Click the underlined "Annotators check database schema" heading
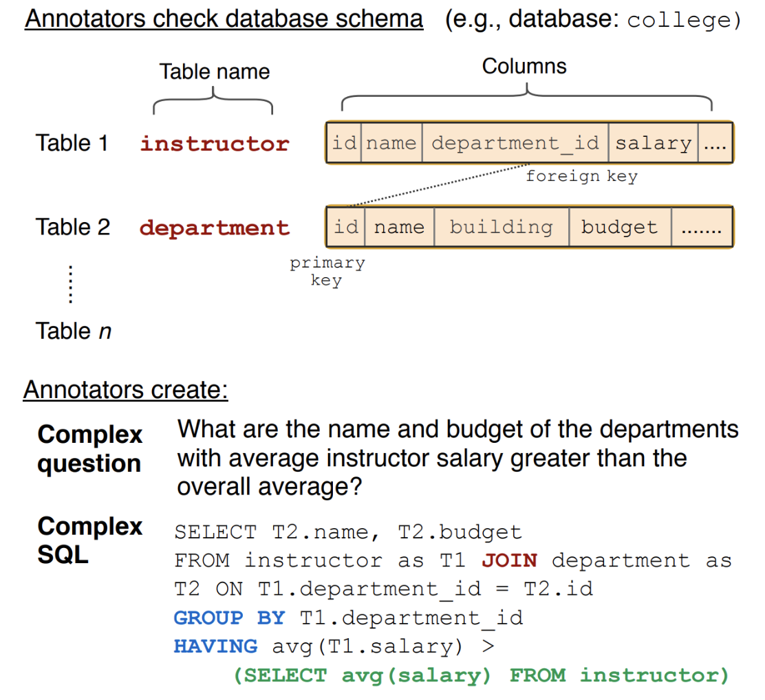Screen dimensions: 765x700 pos(224,19)
